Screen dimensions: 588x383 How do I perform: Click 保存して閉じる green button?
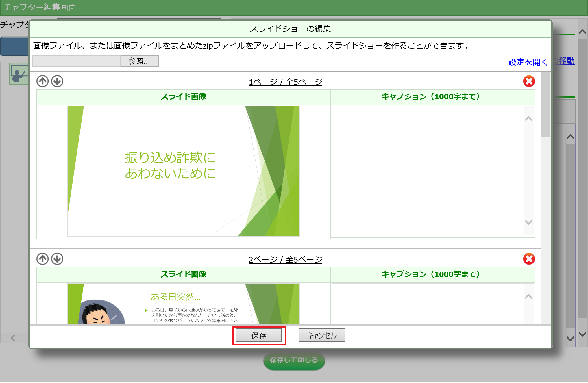point(294,360)
